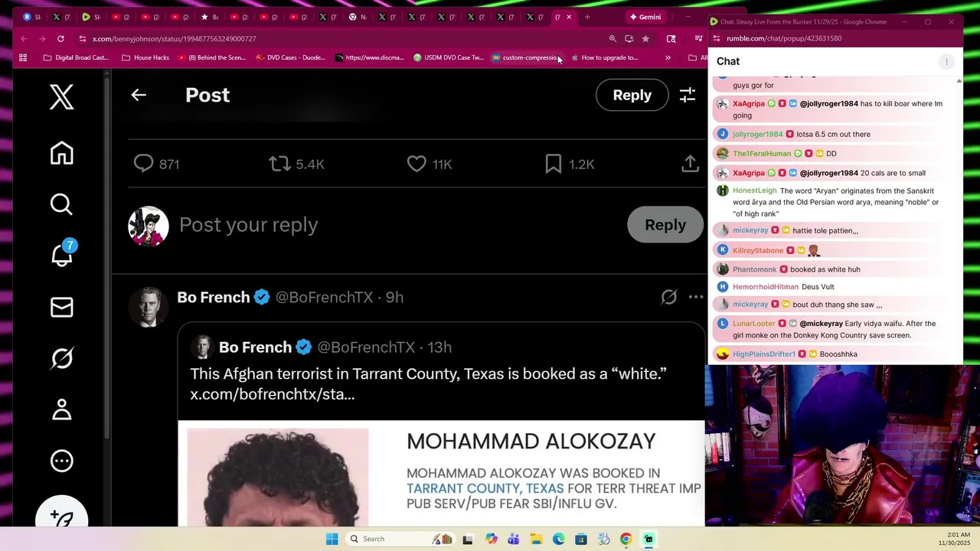This screenshot has width=980, height=551.
Task: Click HonestLeigh username in chat
Action: coord(754,191)
